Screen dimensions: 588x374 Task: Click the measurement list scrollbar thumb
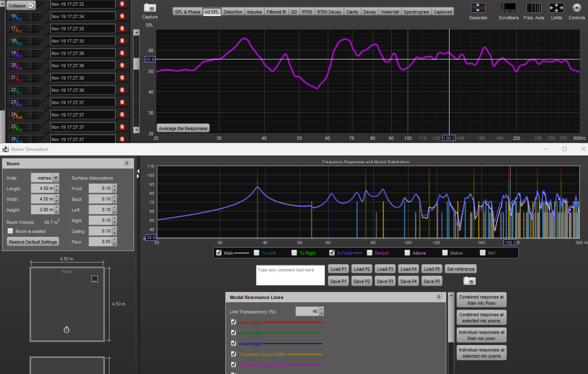tap(136, 64)
